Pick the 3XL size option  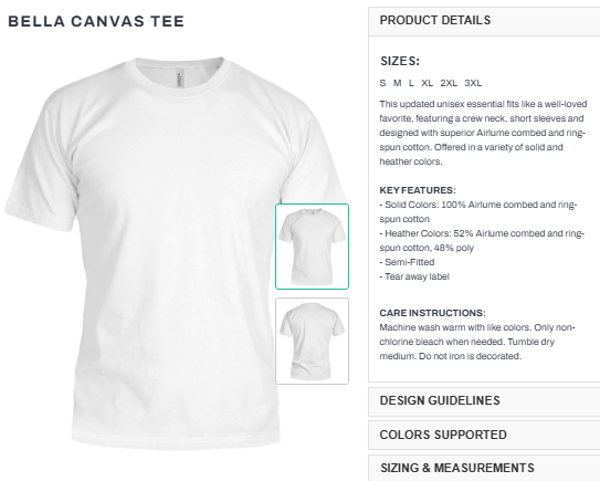pyautogui.click(x=473, y=83)
